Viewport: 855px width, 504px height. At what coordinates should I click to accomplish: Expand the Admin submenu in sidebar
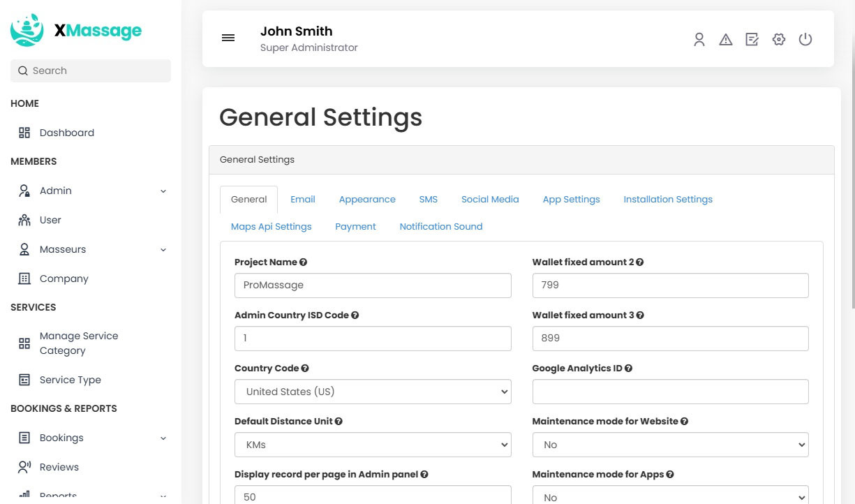pos(163,191)
